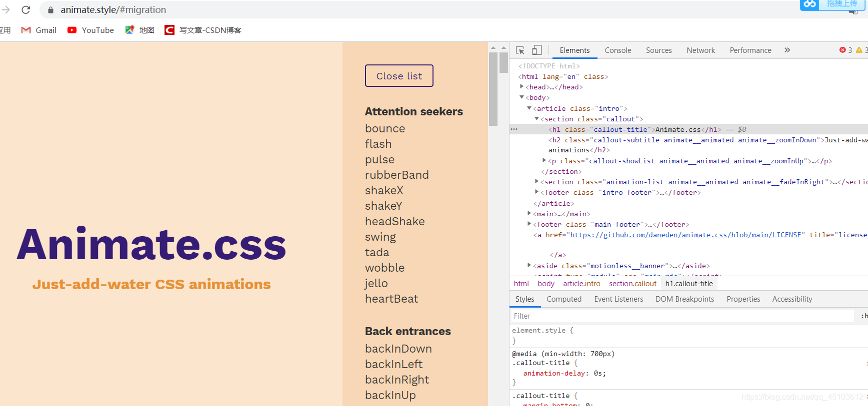This screenshot has height=406, width=868.
Task: Select body in the breadcrumb
Action: point(546,284)
